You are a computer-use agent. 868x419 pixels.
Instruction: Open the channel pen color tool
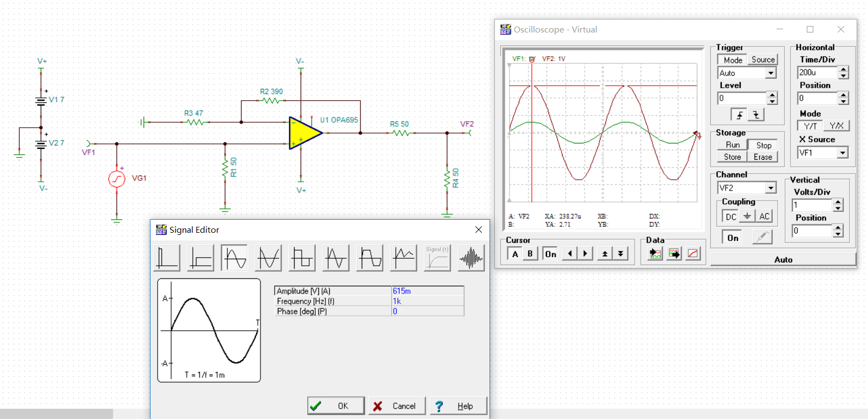click(762, 237)
